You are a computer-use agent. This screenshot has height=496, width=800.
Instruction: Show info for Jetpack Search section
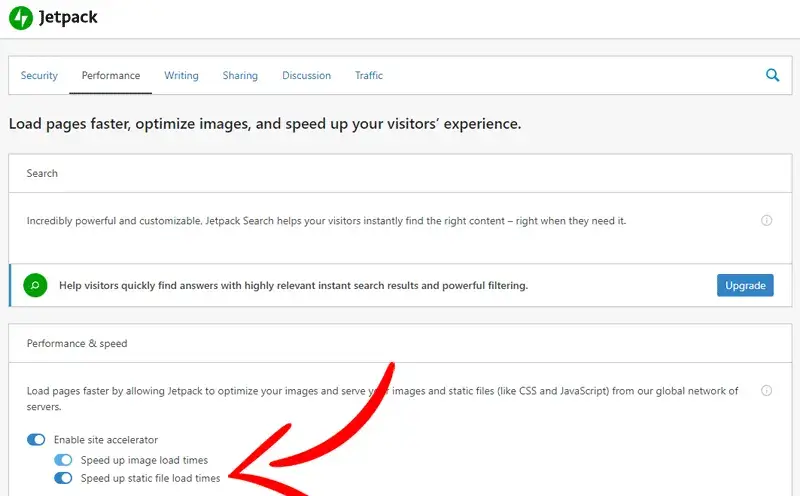point(766,220)
